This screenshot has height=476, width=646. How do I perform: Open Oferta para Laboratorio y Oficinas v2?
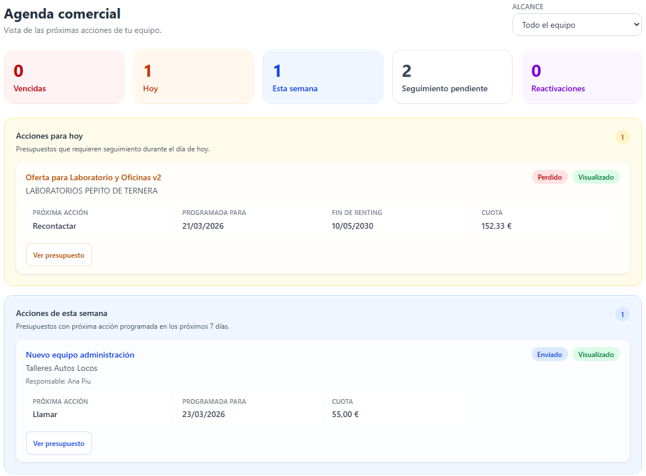[x=94, y=177]
